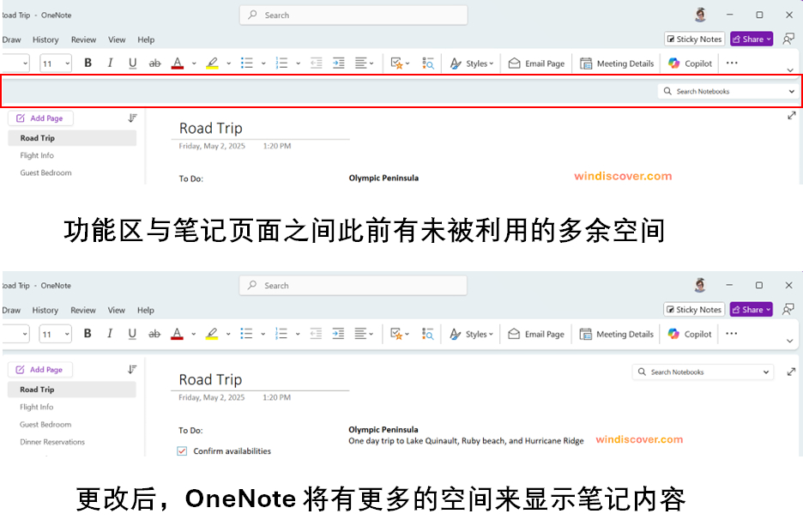The height and width of the screenshot is (532, 803).
Task: Open font size dropdown in top window
Action: (68, 63)
